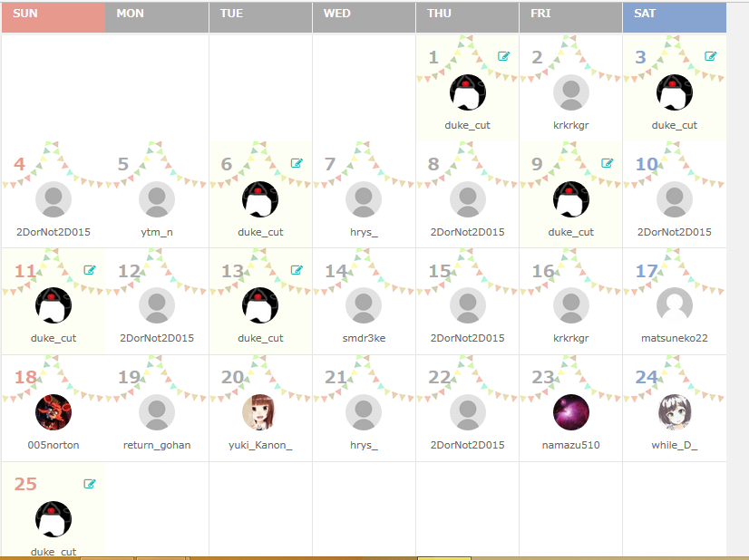This screenshot has width=749, height=560.
Task: Click username krkrkgr under day 2
Action: tap(571, 125)
